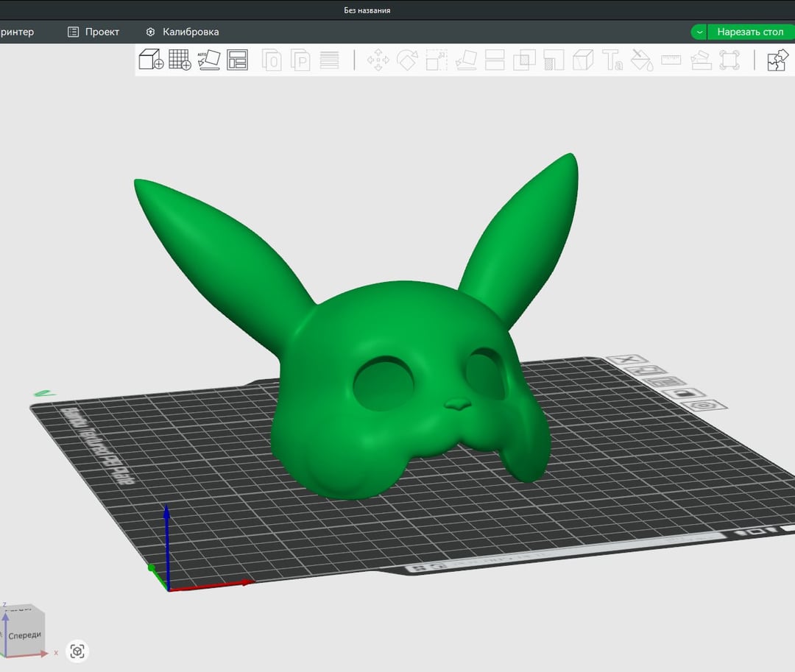Screen dimensions: 795x672
Task: Toggle the plate lock icon
Action: pos(685,394)
